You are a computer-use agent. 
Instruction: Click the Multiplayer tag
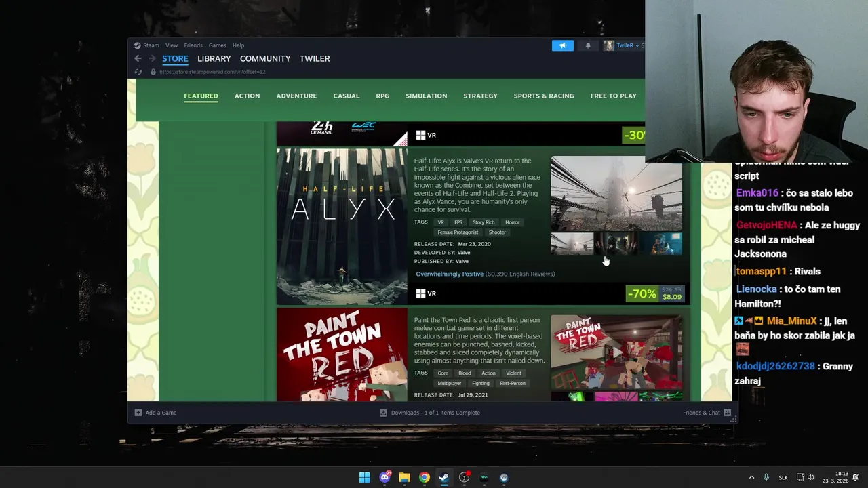(449, 384)
